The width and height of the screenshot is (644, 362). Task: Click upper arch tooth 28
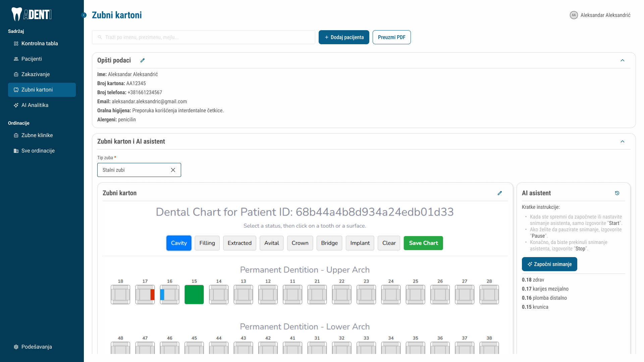click(489, 295)
